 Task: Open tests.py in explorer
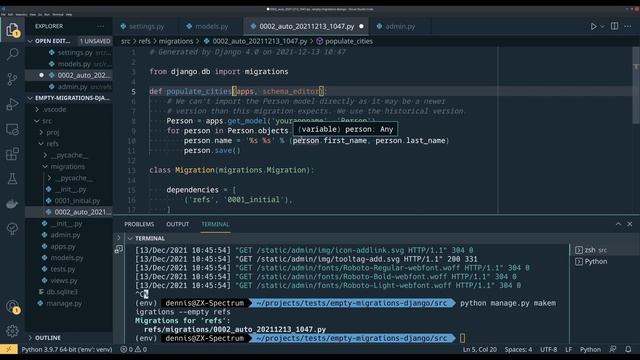pyautogui.click(x=69, y=269)
